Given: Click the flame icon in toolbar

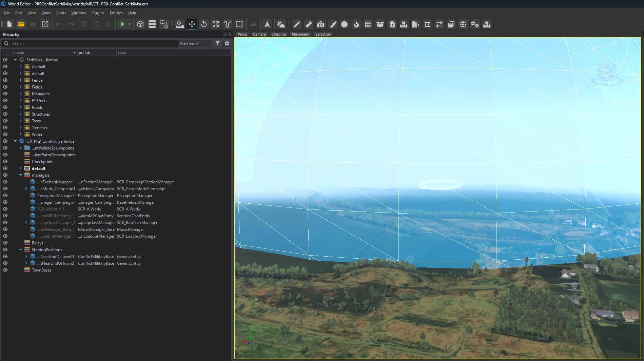Looking at the screenshot, I should (x=356, y=24).
